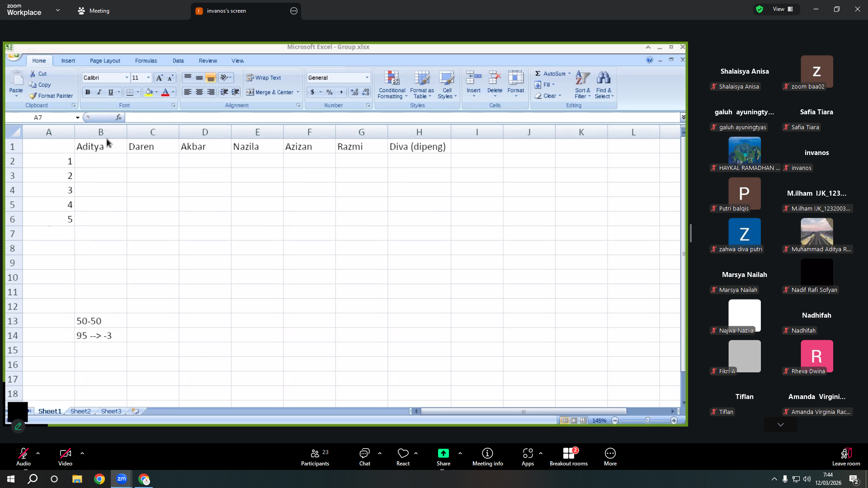
Task: Open Google Chrome from Windows taskbar
Action: pos(99,479)
